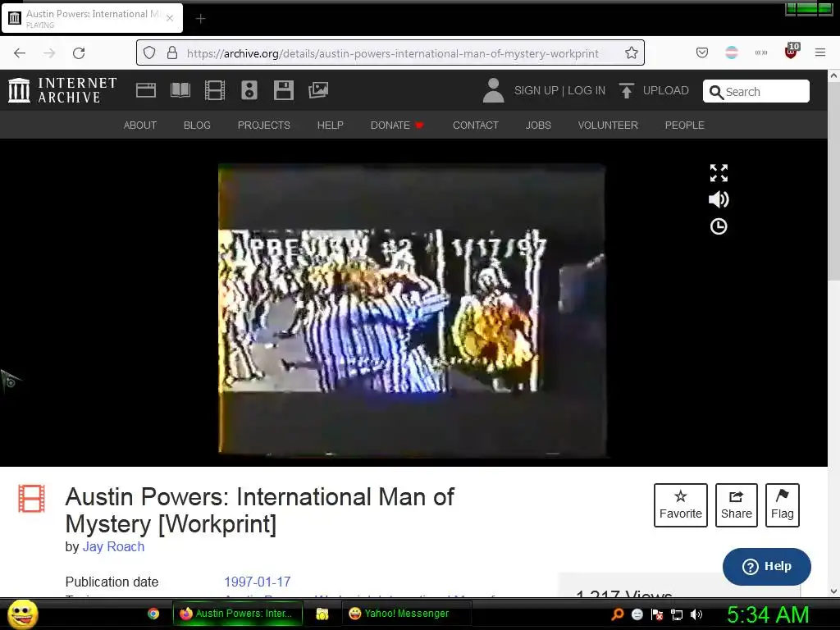Screen dimensions: 840x630
Task: Go back with browser back arrow
Action: (20, 53)
